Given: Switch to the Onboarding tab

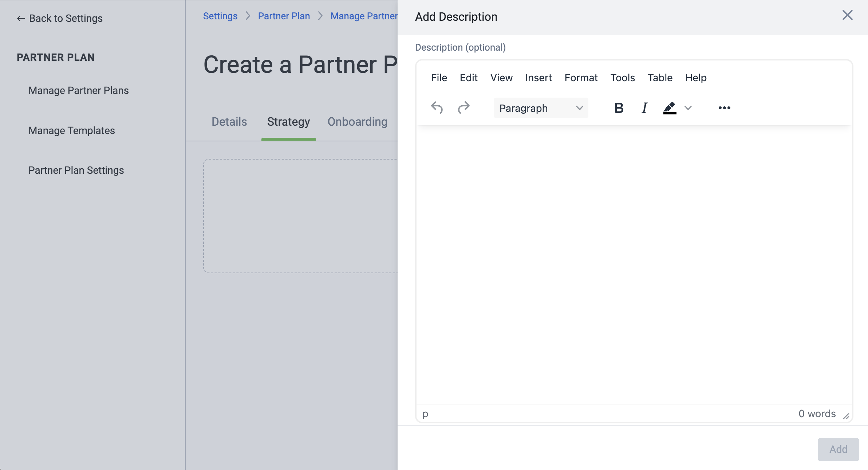Looking at the screenshot, I should 357,122.
